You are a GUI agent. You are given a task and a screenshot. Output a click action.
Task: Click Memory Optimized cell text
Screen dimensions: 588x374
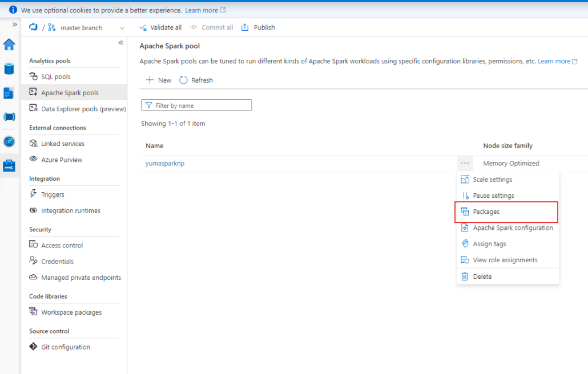coord(511,163)
